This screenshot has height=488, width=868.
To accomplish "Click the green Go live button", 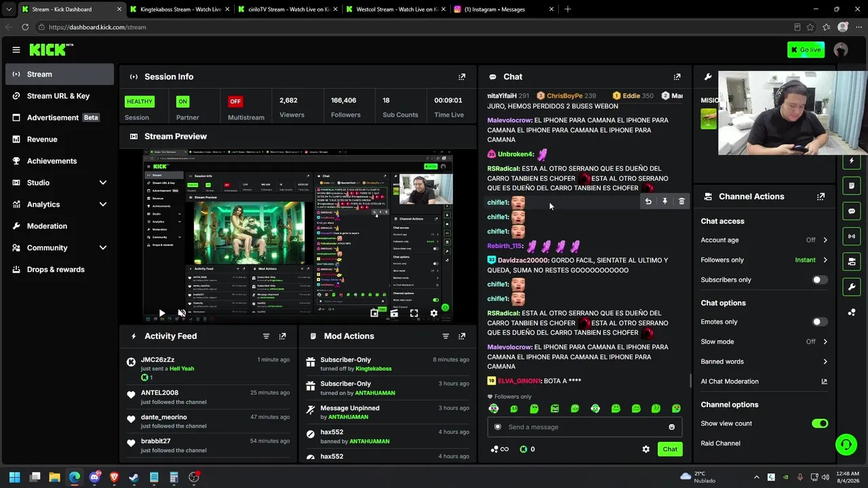I will coord(806,49).
